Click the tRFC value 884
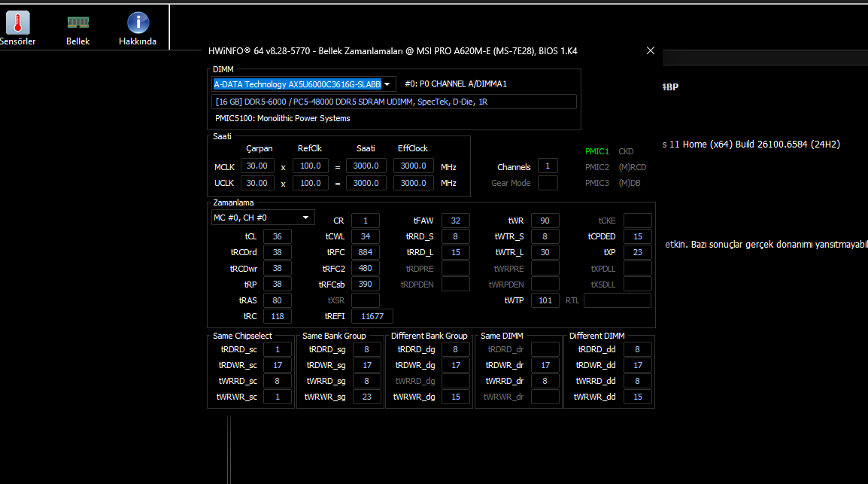This screenshot has height=484, width=868. coord(366,252)
